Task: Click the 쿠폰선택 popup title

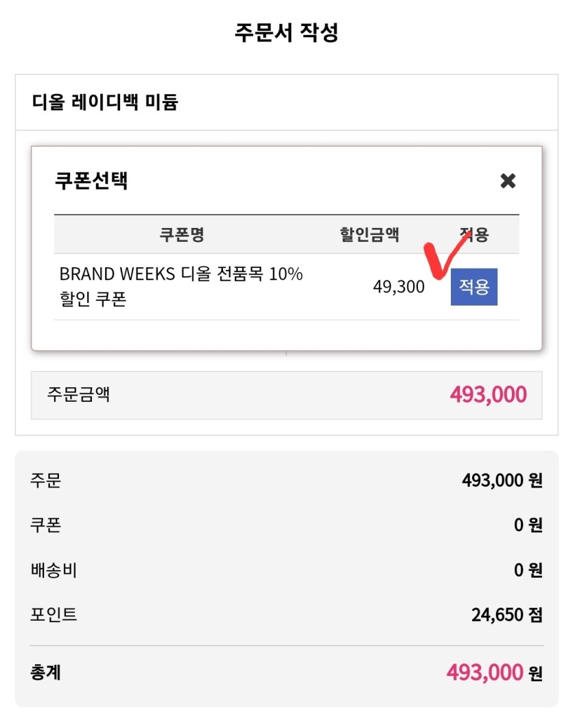Action: pyautogui.click(x=91, y=180)
